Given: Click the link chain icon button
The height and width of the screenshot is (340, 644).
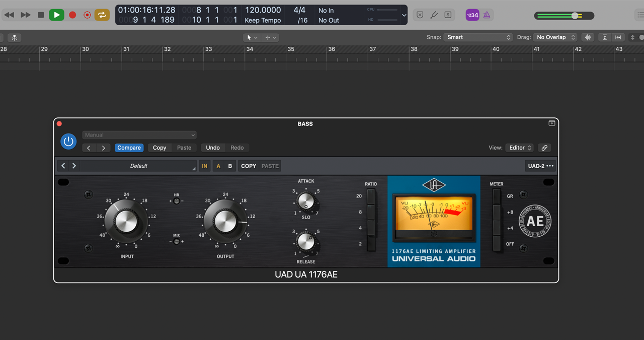Looking at the screenshot, I should pyautogui.click(x=544, y=148).
